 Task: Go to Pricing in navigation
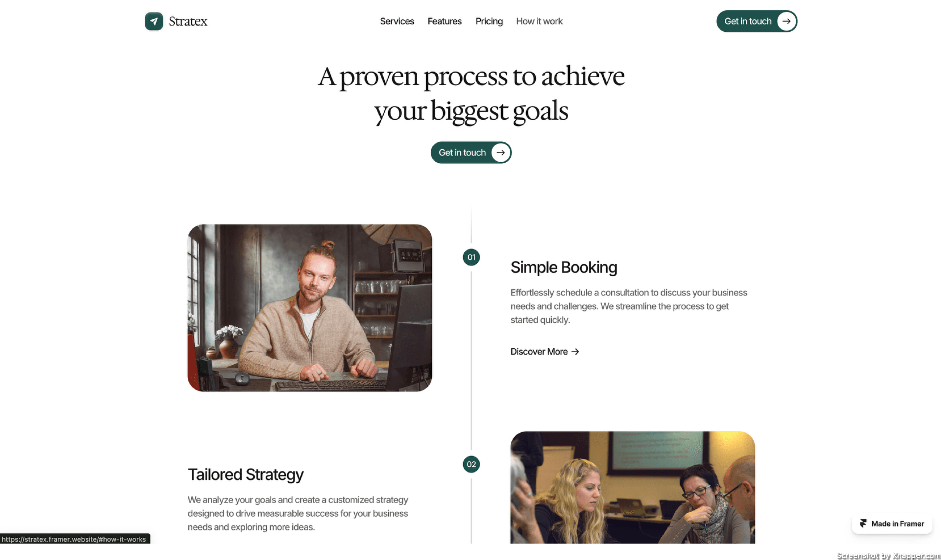pos(489,21)
